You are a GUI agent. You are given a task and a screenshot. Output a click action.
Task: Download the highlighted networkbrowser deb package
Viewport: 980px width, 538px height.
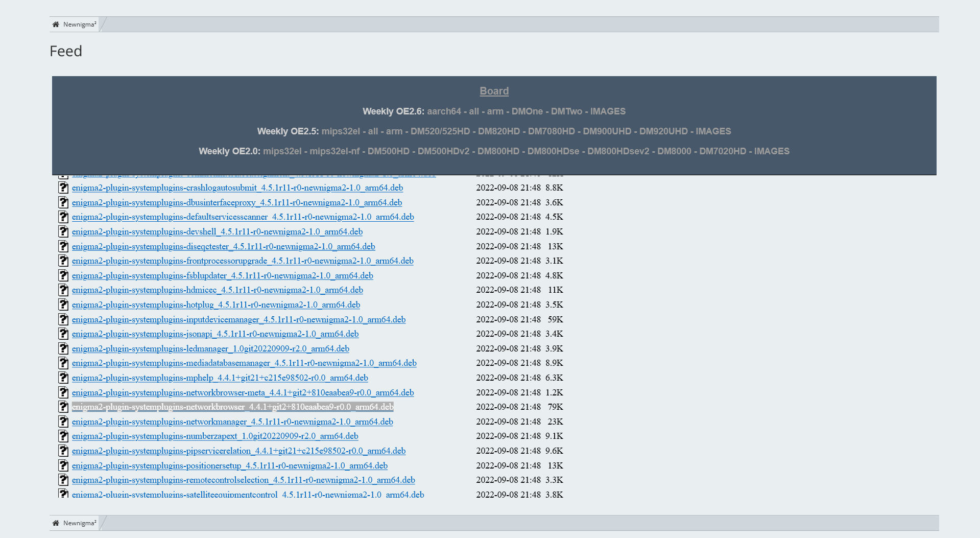point(232,407)
